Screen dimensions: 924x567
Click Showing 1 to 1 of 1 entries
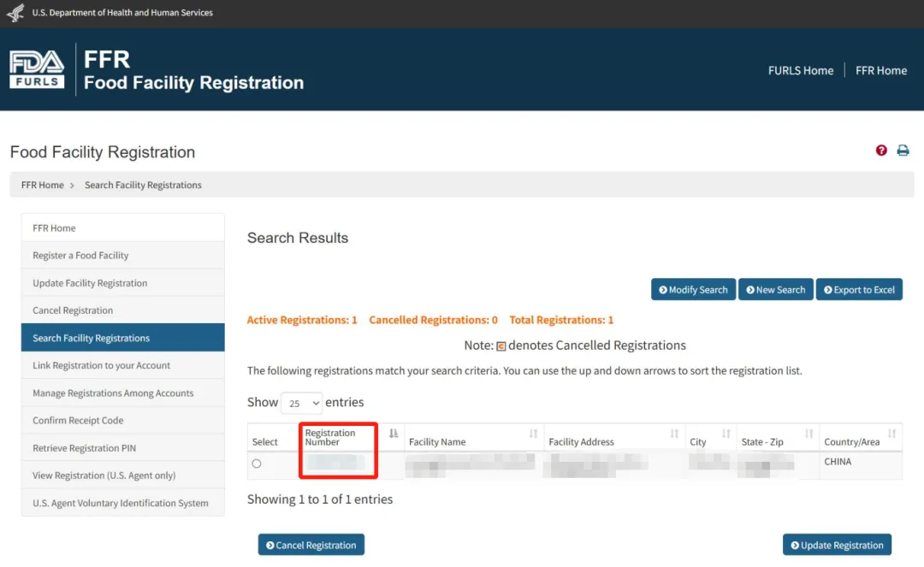tap(320, 499)
